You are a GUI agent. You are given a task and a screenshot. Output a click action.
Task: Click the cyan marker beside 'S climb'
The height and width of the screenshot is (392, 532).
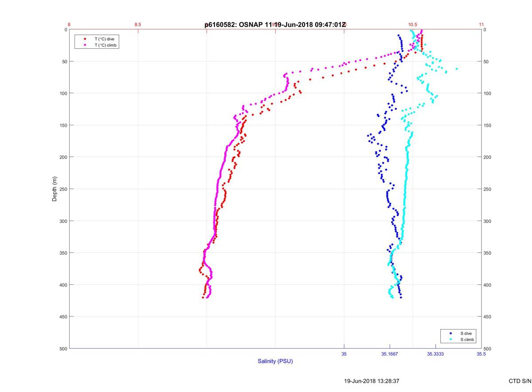click(x=451, y=339)
